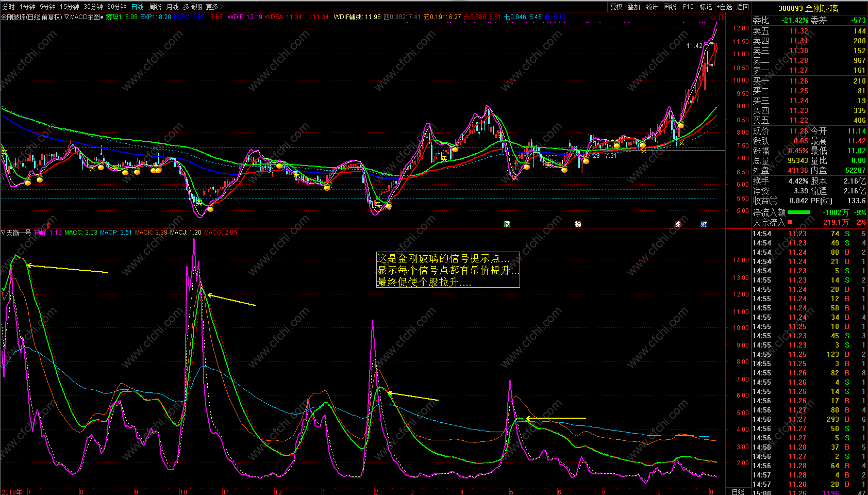Open F10 company information
This screenshot has width=868, height=495.
[688, 7]
